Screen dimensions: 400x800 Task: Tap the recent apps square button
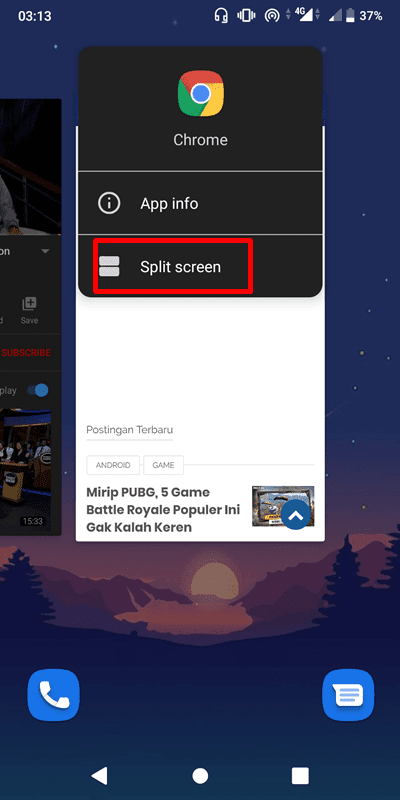click(300, 776)
